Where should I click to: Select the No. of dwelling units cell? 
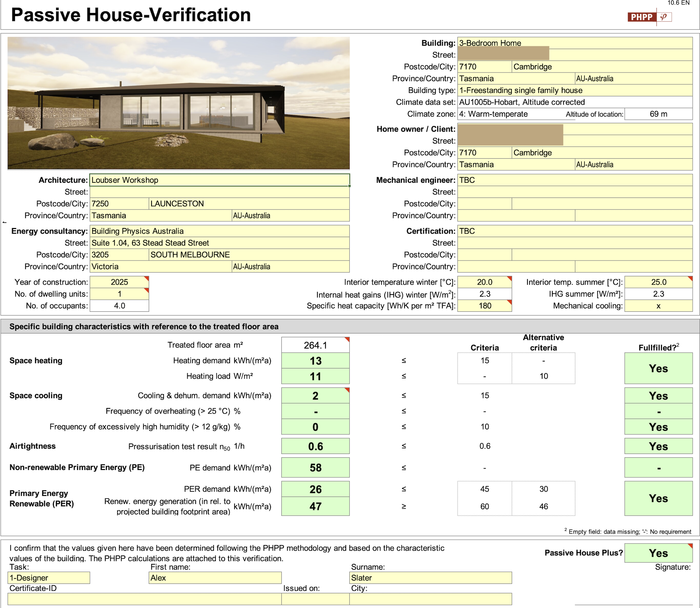coord(119,294)
